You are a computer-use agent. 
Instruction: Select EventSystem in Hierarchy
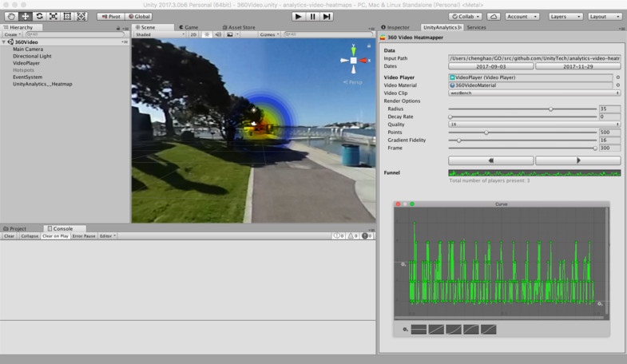click(x=27, y=77)
